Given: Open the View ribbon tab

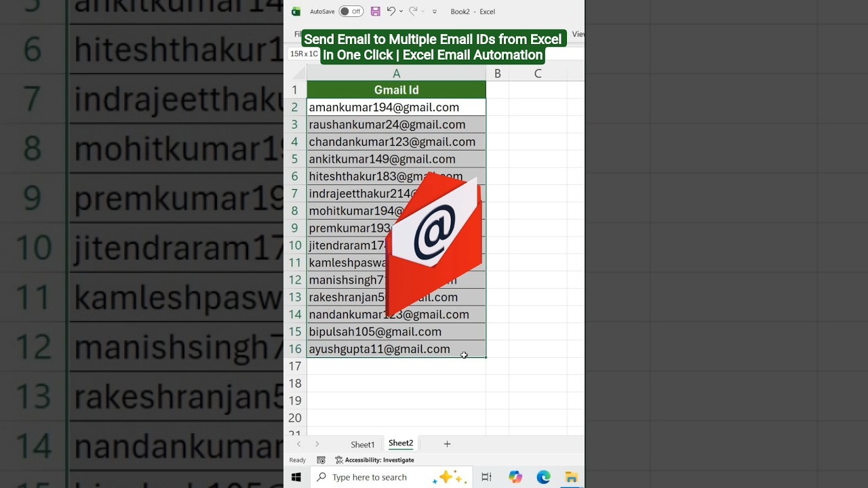Looking at the screenshot, I should (578, 34).
